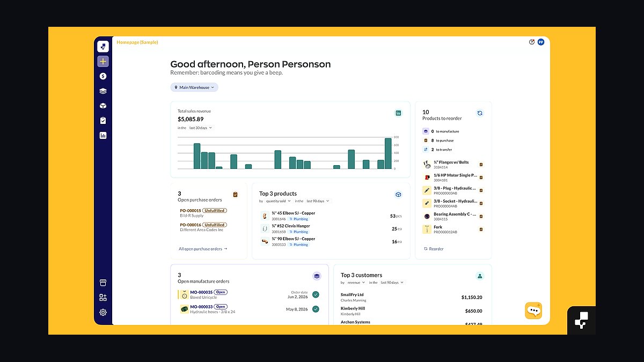Click purchase icon beside 1/6 HP Motor
The height and width of the screenshot is (362, 644).
[x=481, y=178]
